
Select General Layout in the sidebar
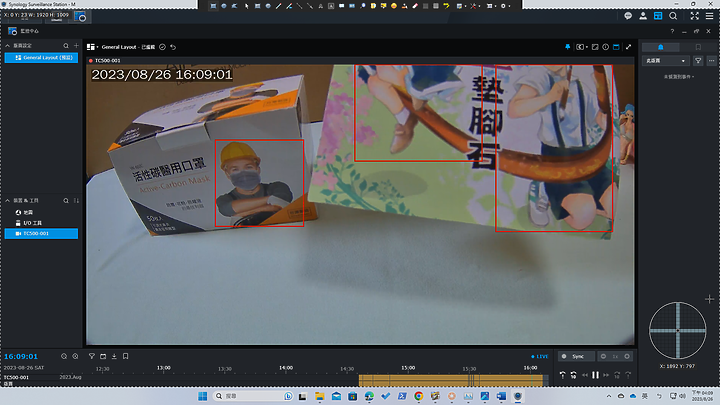41,57
